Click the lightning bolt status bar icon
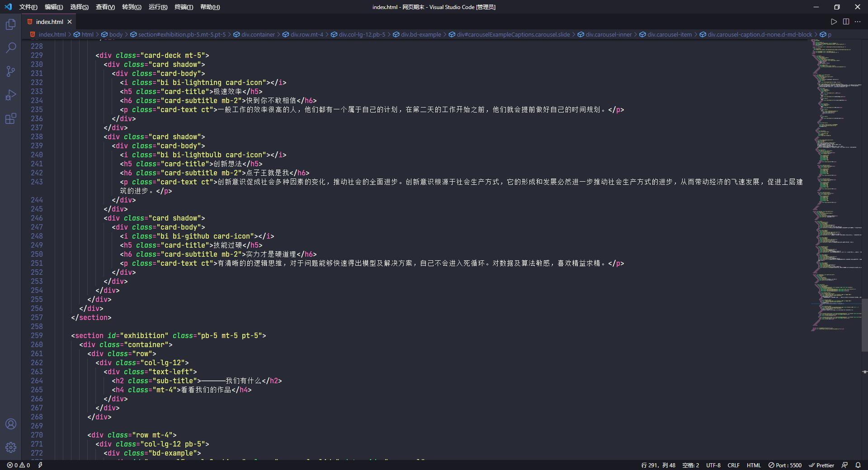Image resolution: width=868 pixels, height=470 pixels. tap(40, 465)
